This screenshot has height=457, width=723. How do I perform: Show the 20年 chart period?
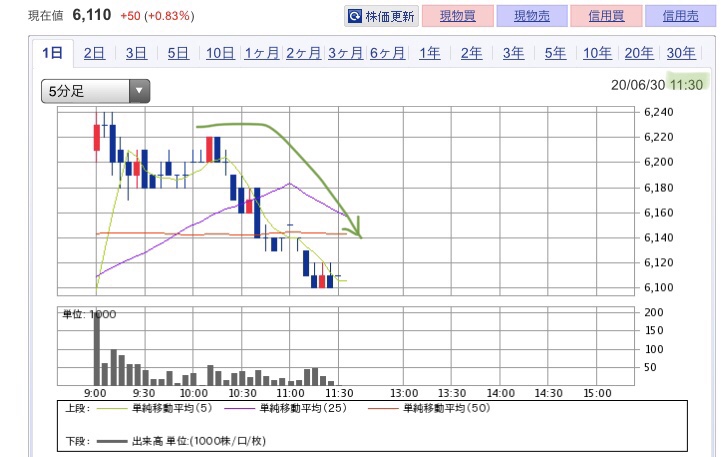[x=639, y=53]
